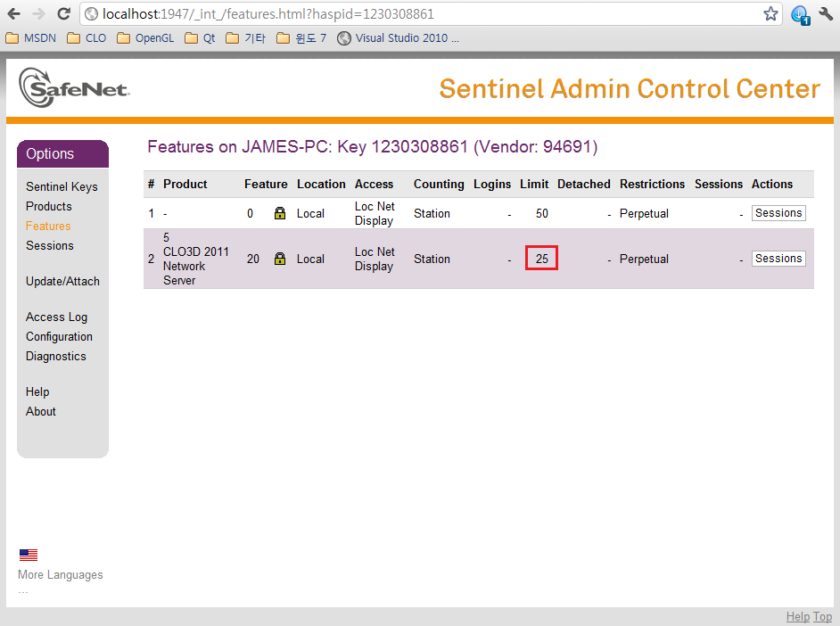Screen dimensions: 840x626
Task: Click the Logins column header
Action: coord(492,185)
